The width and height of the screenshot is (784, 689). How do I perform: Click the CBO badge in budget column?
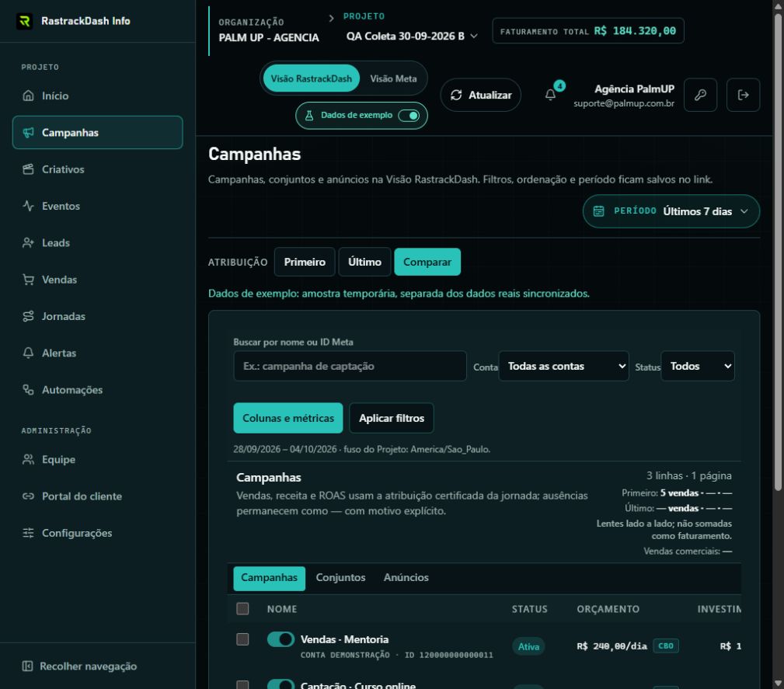[665, 646]
